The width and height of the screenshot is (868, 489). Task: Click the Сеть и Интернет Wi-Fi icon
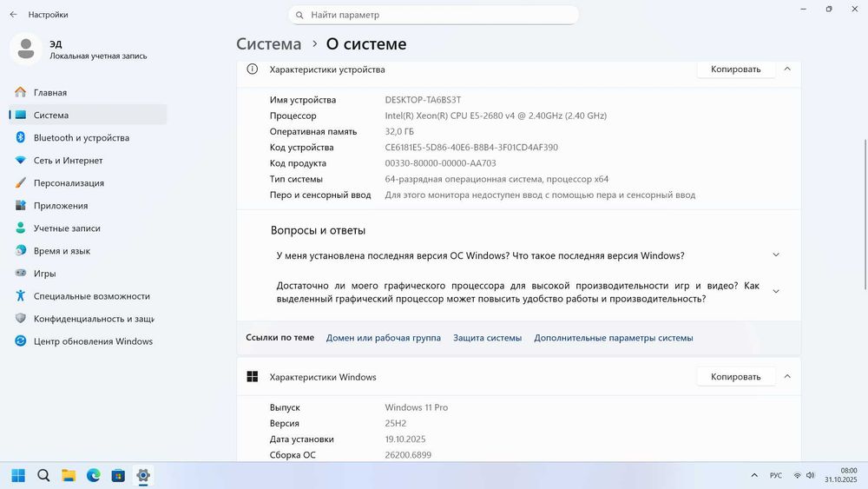click(x=21, y=160)
